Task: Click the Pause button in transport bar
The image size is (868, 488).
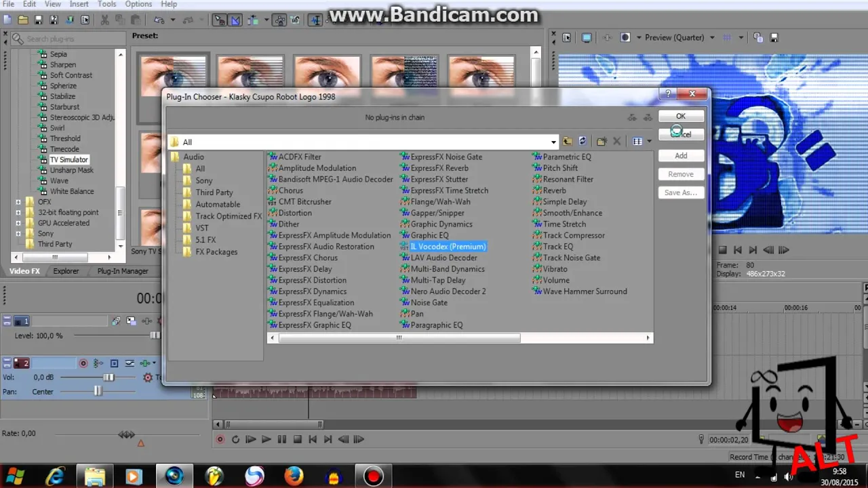Action: point(281,439)
